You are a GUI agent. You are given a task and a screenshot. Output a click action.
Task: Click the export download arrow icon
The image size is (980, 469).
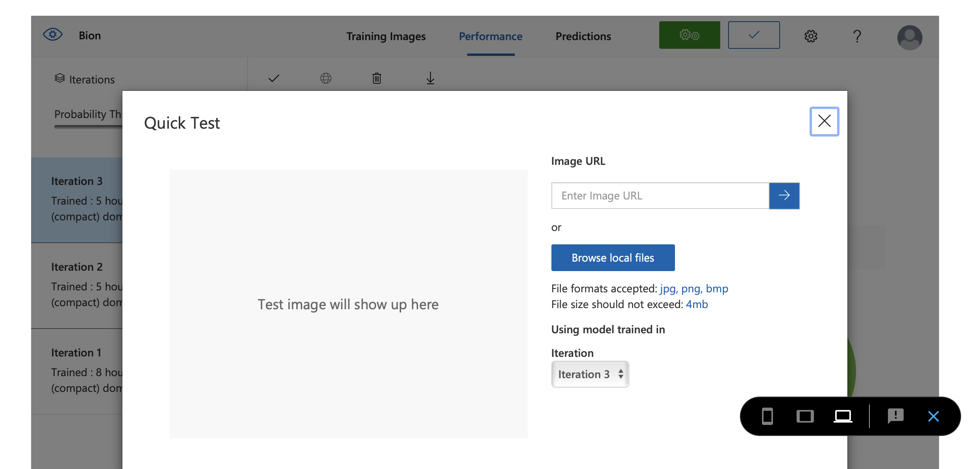click(430, 78)
